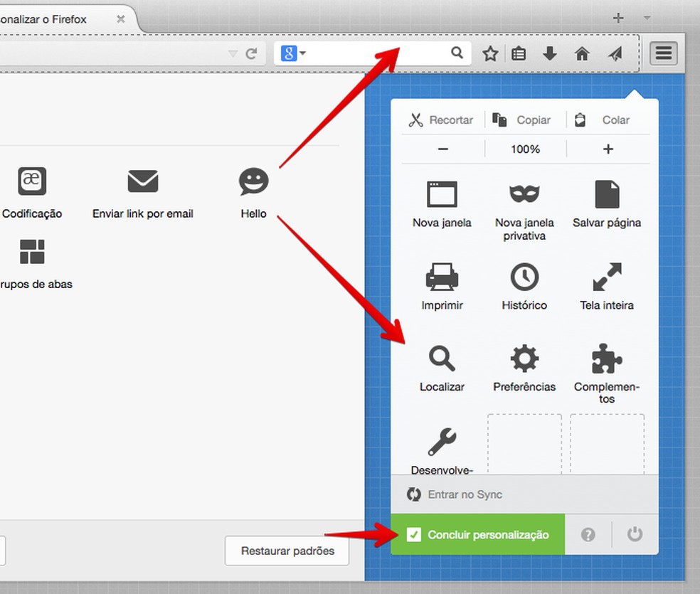Viewport: 700px width, 594px height.
Task: Click the Localizar find icon
Action: pyautogui.click(x=442, y=359)
